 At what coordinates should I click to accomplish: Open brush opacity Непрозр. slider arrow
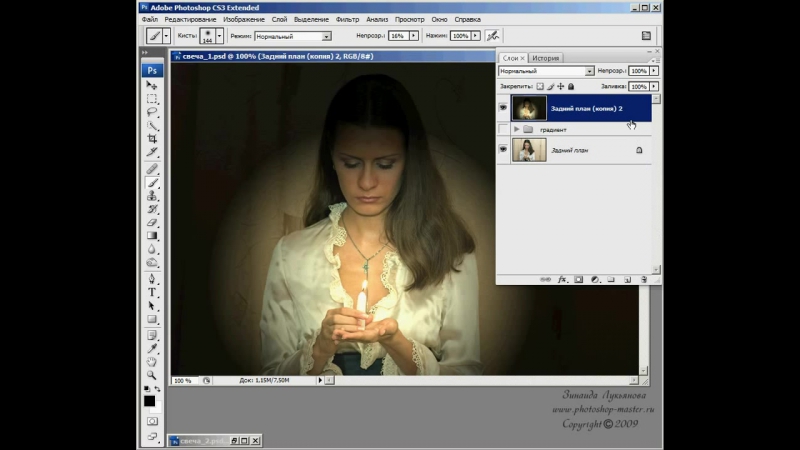pyautogui.click(x=414, y=36)
